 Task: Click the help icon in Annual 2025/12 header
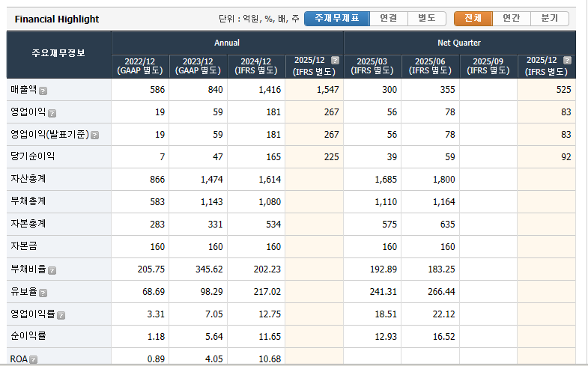pyautogui.click(x=335, y=61)
